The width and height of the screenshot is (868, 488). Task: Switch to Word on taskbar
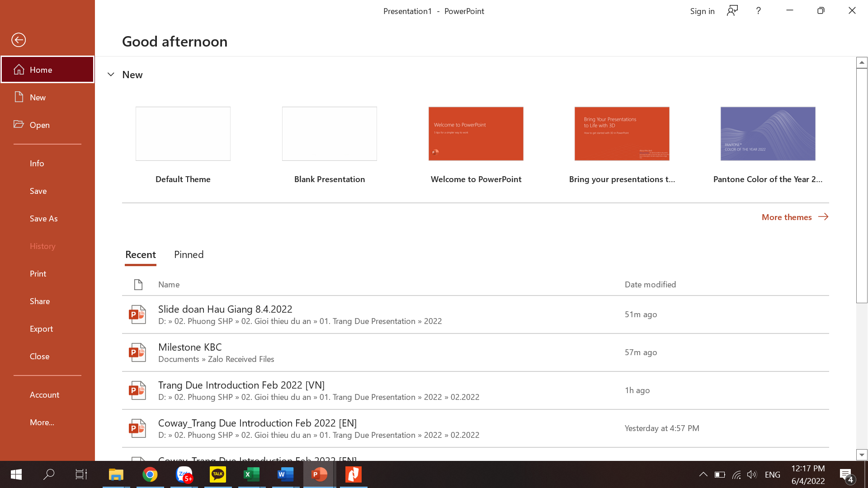[286, 474]
